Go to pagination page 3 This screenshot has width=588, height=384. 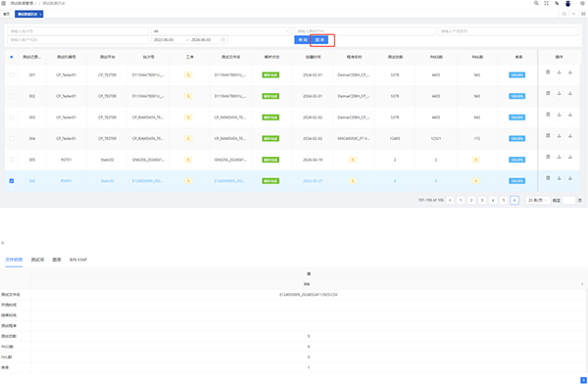point(482,200)
